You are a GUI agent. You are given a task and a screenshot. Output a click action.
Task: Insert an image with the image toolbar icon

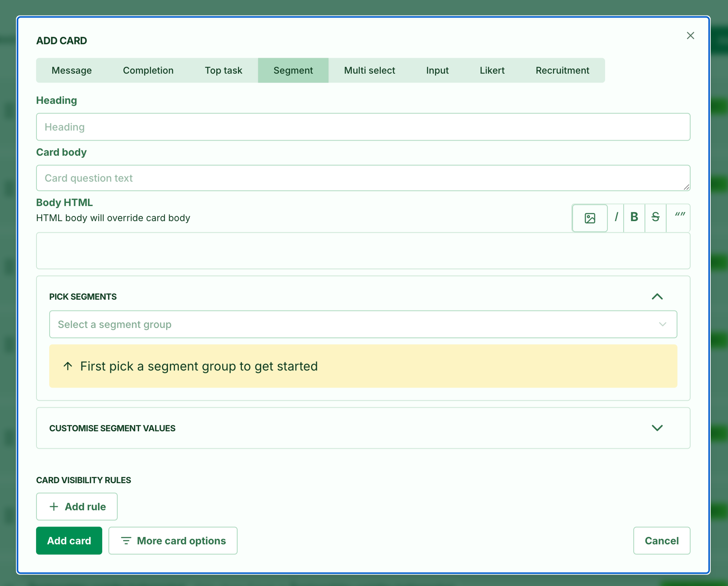pos(590,218)
